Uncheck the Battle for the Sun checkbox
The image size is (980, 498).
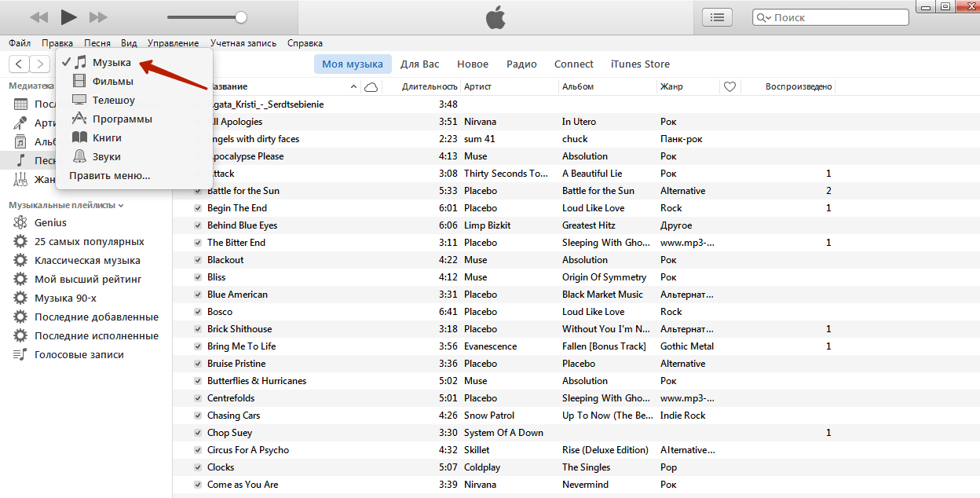(x=199, y=191)
